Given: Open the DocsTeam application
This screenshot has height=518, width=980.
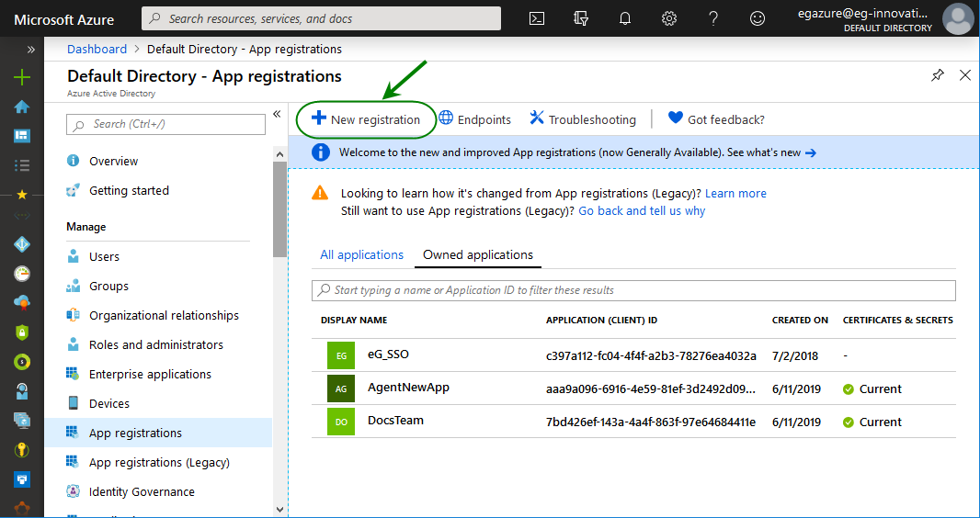Looking at the screenshot, I should (395, 421).
